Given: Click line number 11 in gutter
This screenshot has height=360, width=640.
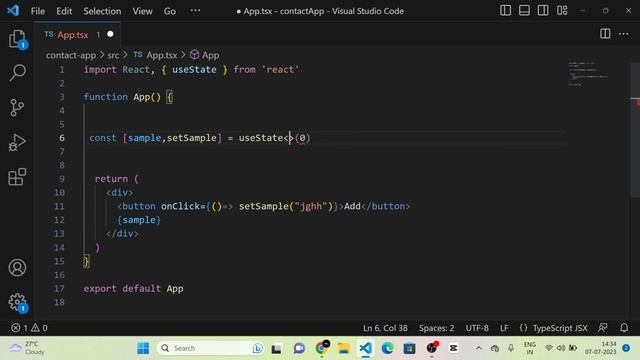Looking at the screenshot, I should click(x=59, y=206).
